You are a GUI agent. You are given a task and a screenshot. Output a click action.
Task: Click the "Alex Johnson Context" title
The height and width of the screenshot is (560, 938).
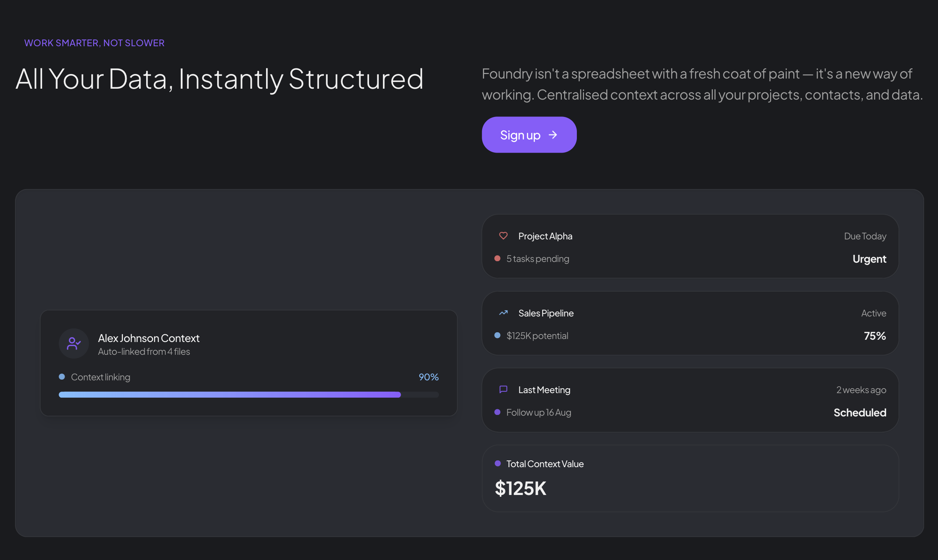[149, 338]
